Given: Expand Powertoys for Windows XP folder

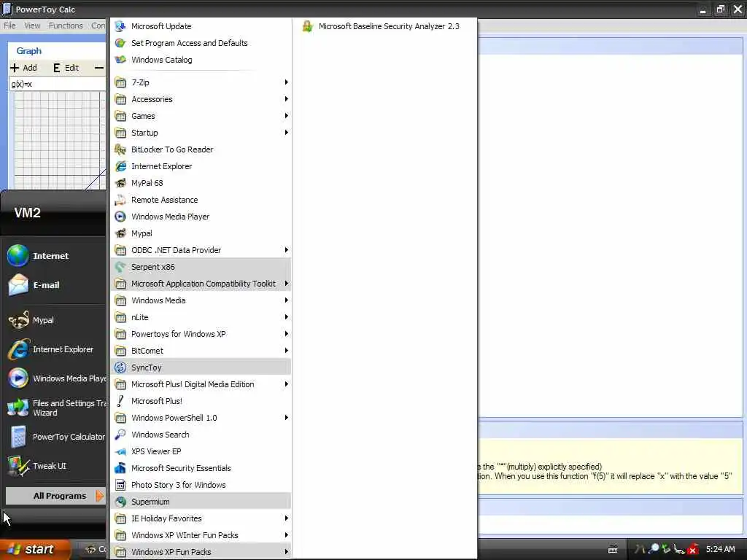Looking at the screenshot, I should [201, 334].
